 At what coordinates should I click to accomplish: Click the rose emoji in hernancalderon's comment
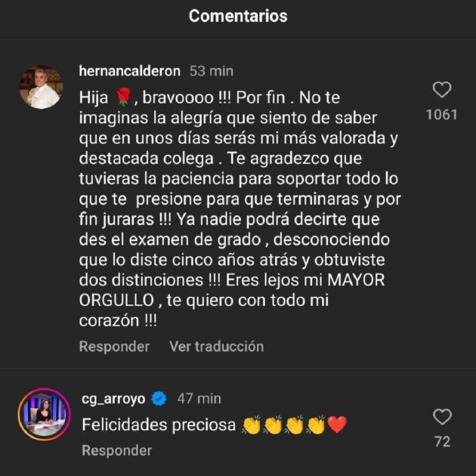[123, 98]
